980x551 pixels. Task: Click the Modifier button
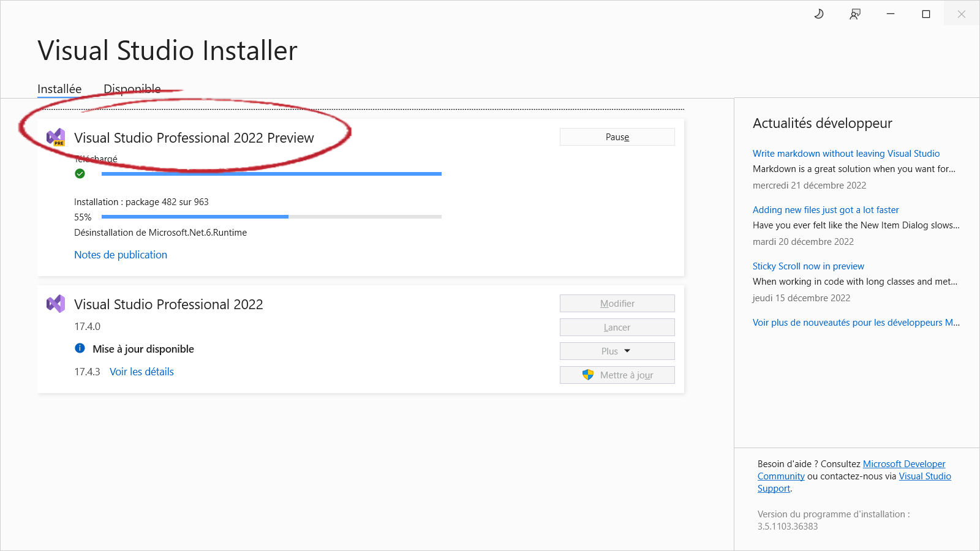617,303
